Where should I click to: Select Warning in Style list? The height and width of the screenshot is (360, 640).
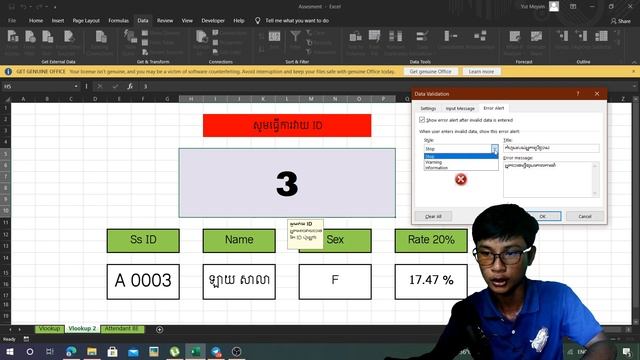click(x=461, y=162)
